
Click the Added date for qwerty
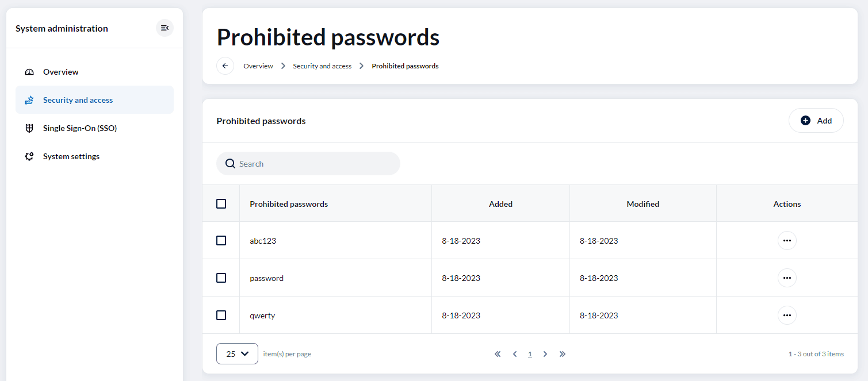pos(461,315)
